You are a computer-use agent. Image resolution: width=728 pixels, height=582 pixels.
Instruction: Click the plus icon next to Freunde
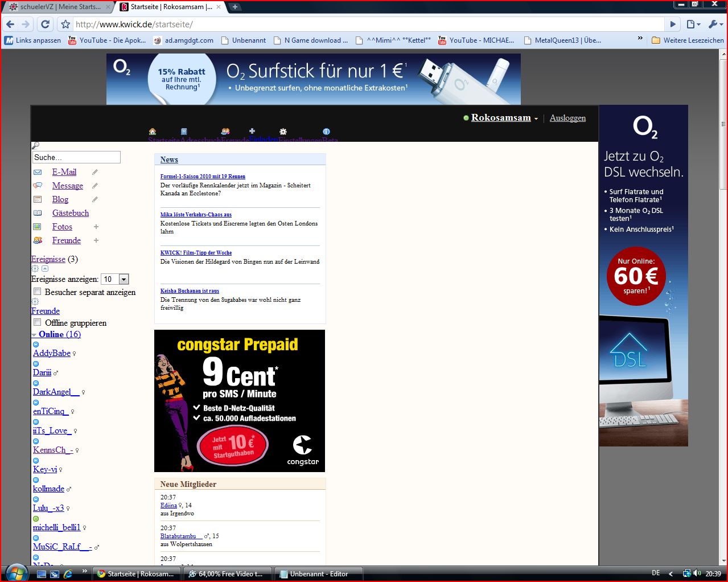point(96,240)
